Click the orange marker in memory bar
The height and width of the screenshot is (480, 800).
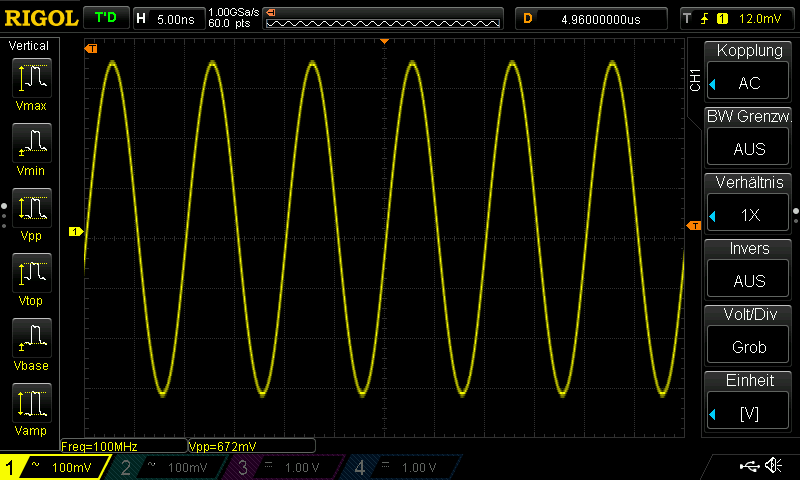point(270,12)
